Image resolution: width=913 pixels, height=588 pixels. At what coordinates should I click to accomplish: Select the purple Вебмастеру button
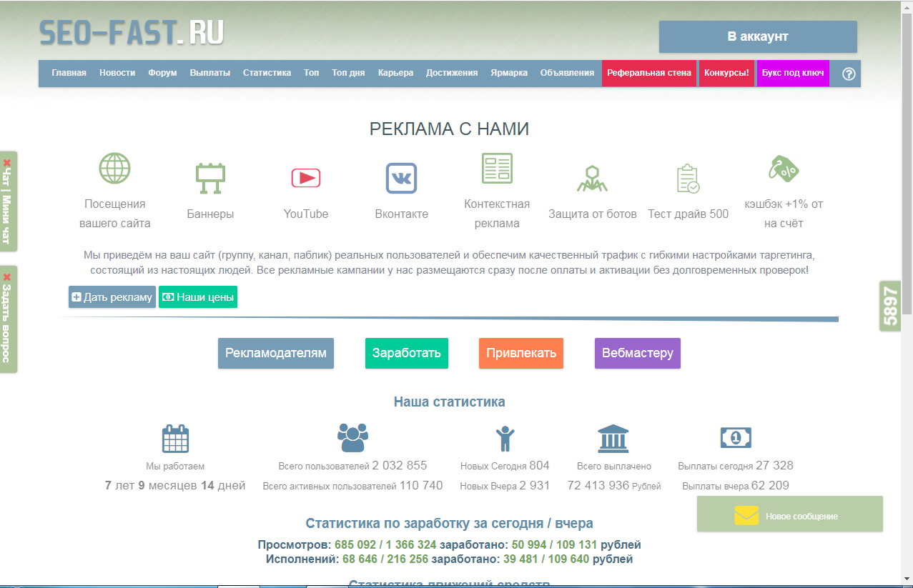(x=638, y=353)
